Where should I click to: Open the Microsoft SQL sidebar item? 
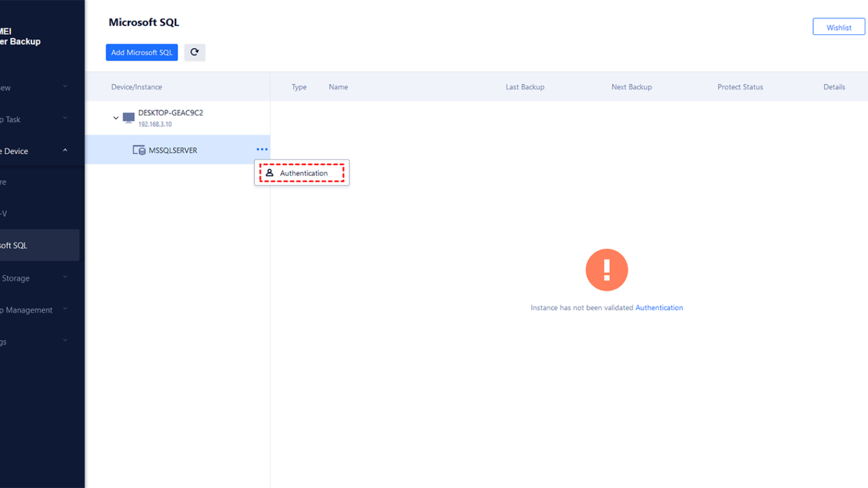(x=39, y=245)
